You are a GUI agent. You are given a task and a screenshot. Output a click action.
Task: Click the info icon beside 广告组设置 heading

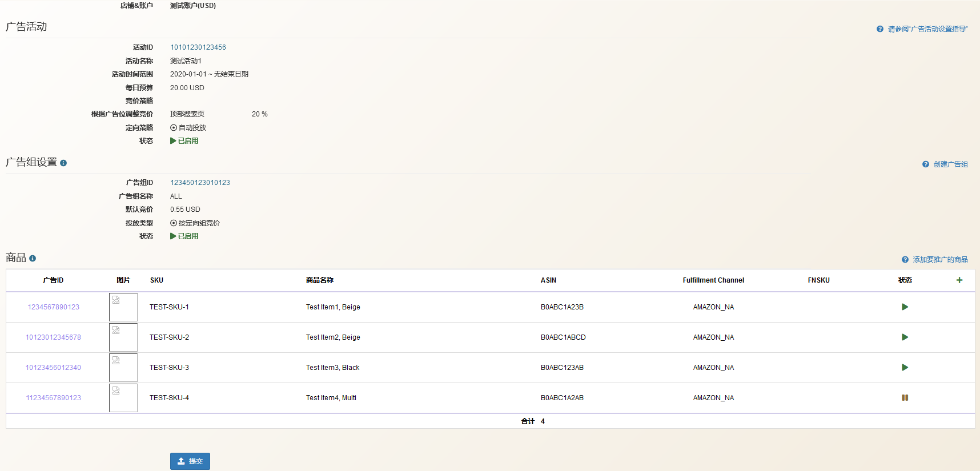click(63, 163)
